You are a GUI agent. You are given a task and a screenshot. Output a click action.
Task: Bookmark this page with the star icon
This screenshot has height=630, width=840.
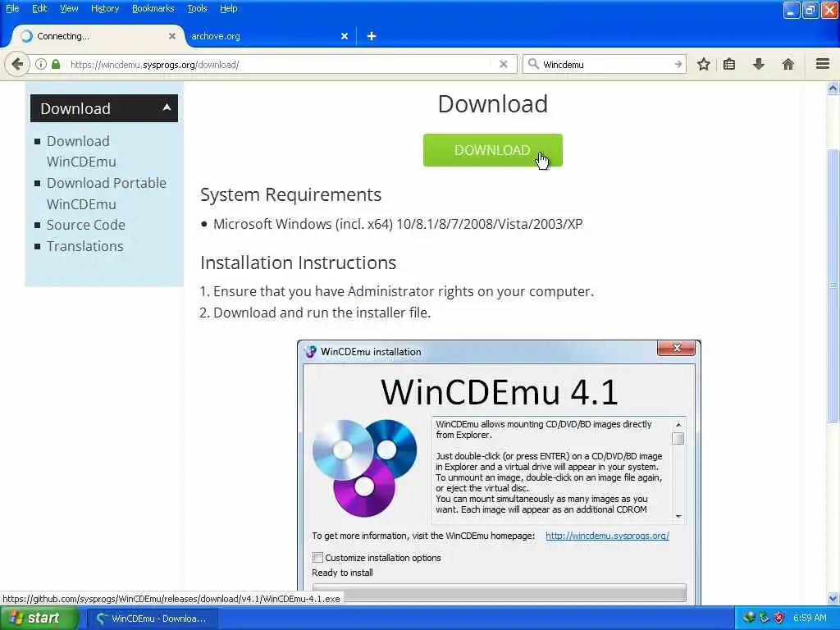click(x=703, y=64)
